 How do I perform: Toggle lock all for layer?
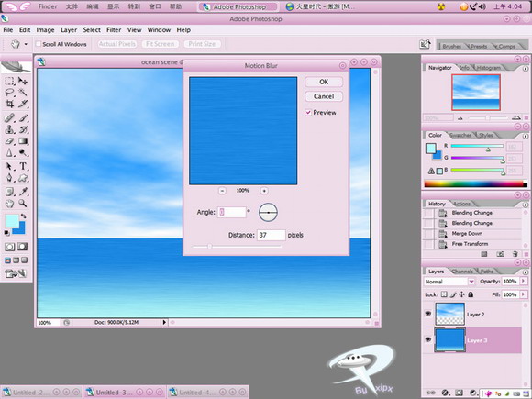[x=471, y=294]
